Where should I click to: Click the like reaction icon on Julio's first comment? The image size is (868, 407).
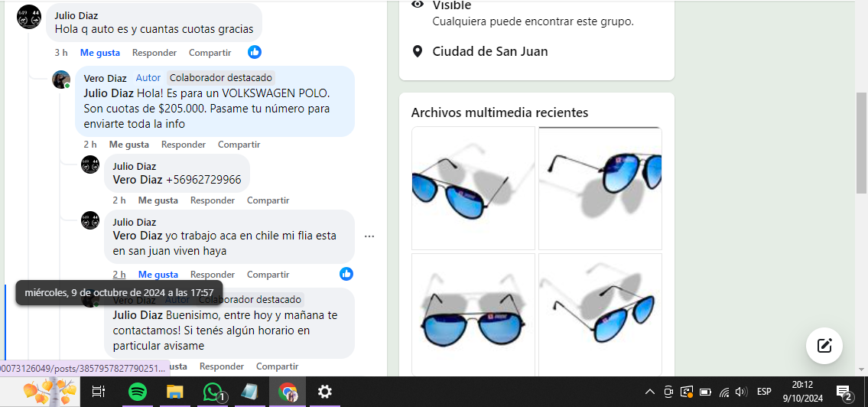[255, 52]
